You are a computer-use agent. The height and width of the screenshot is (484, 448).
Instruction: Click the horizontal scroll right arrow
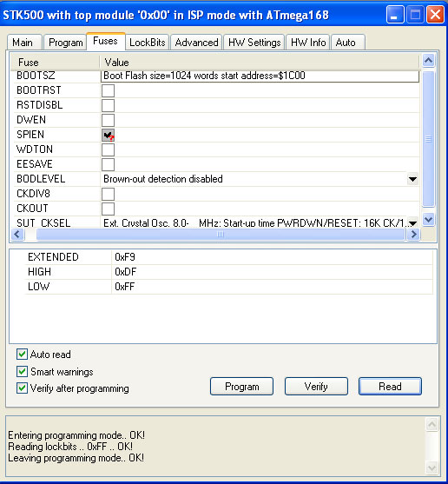coord(413,235)
